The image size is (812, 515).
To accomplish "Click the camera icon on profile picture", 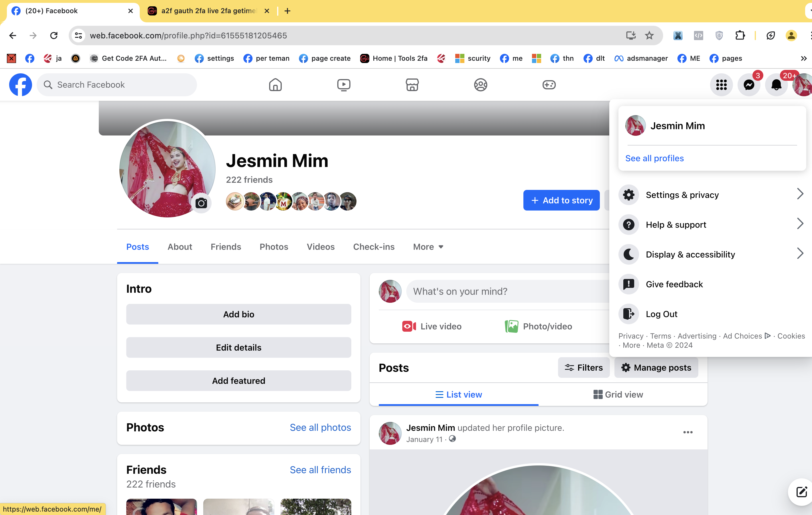I will 201,203.
